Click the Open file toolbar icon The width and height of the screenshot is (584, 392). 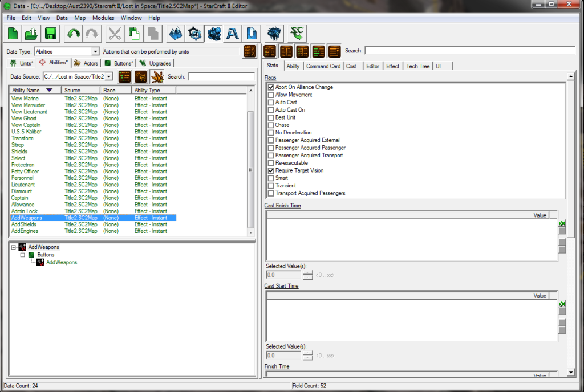[32, 34]
